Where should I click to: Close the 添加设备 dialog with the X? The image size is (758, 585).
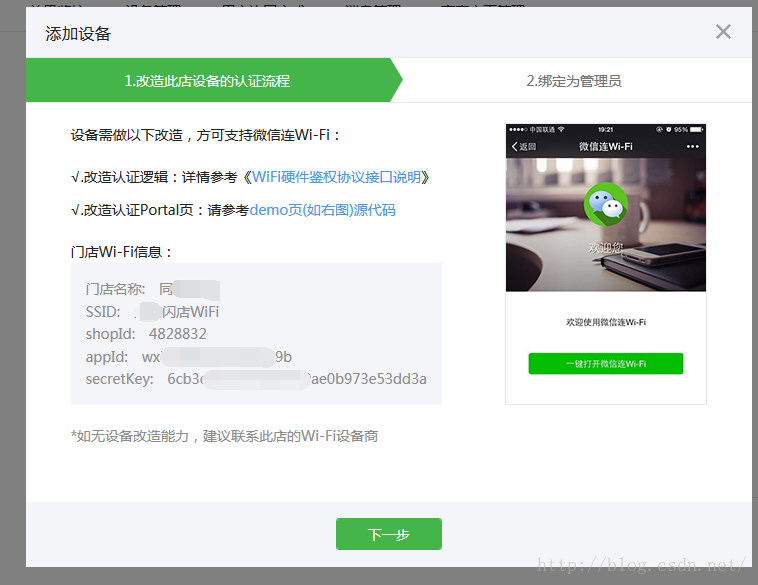[723, 32]
